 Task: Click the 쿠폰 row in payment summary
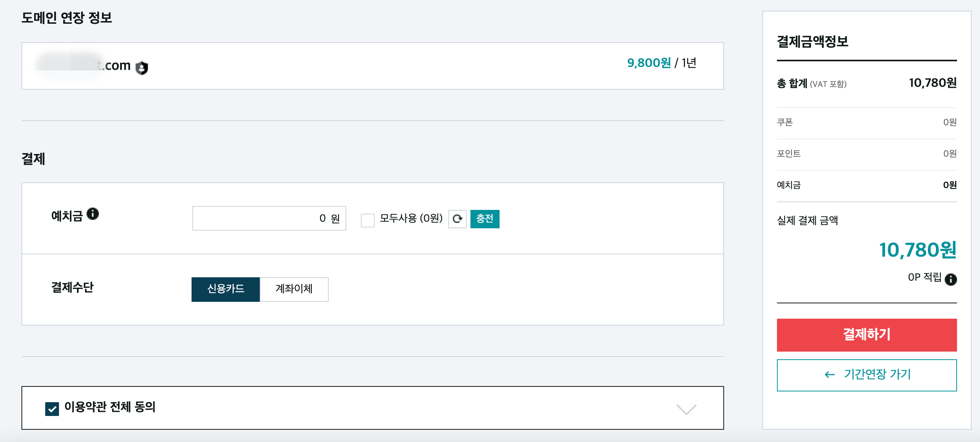pyautogui.click(x=867, y=123)
